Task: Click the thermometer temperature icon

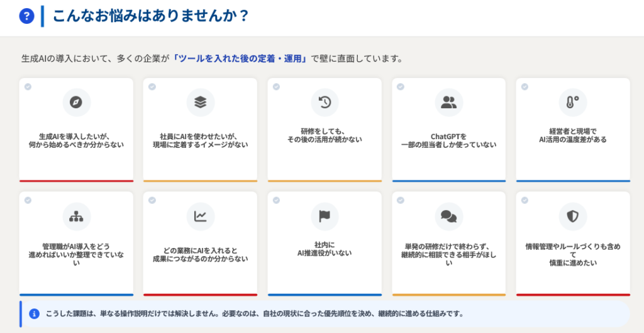Action: pos(573,103)
